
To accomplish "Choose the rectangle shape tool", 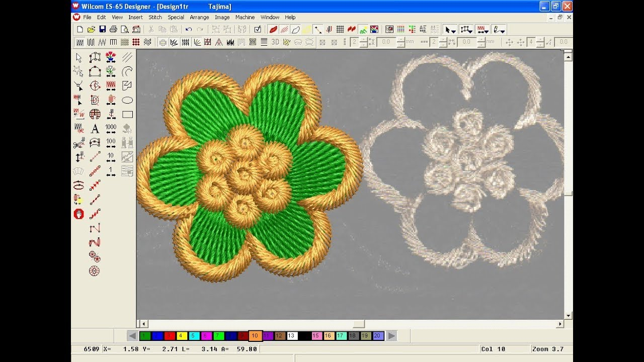I will [x=127, y=115].
